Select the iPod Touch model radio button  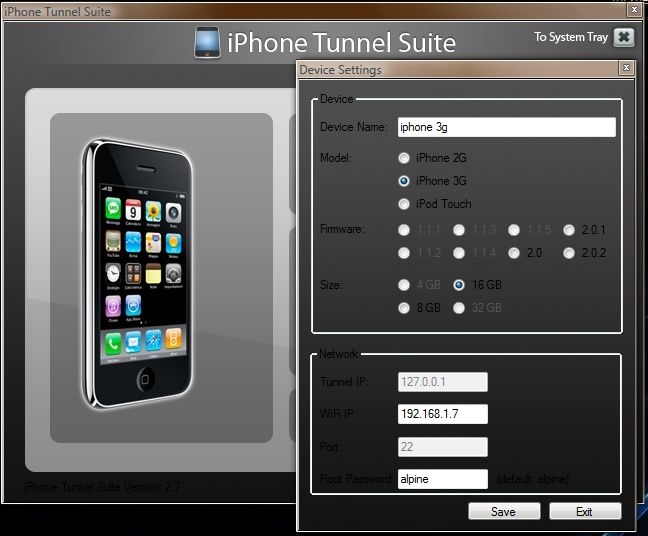pos(404,204)
